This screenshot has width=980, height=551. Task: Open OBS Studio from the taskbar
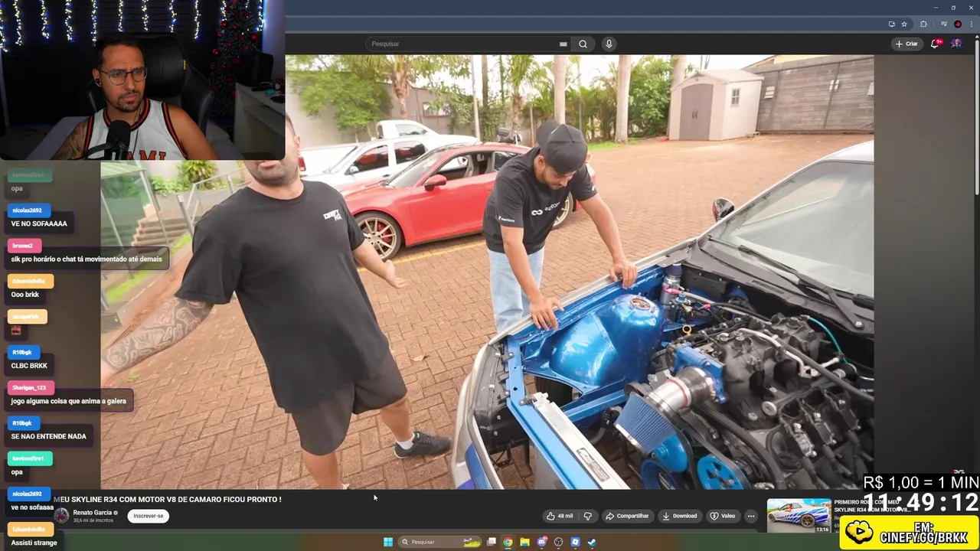[x=558, y=542]
